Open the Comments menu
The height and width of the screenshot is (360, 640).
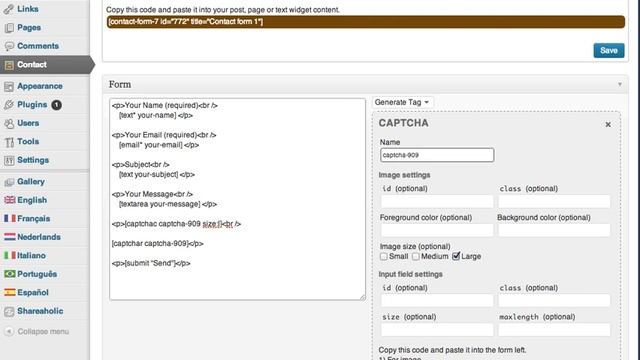(x=38, y=46)
